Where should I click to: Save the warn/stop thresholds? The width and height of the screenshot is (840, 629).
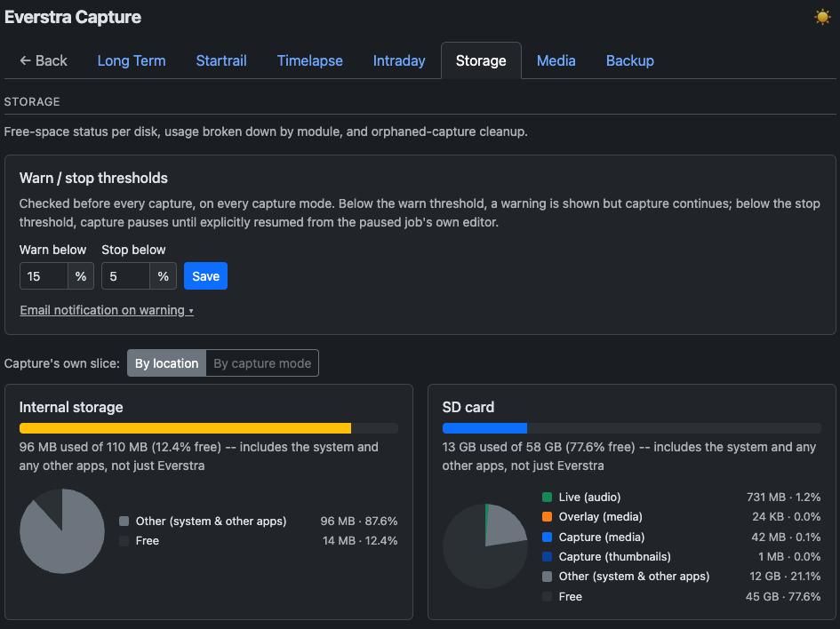205,276
